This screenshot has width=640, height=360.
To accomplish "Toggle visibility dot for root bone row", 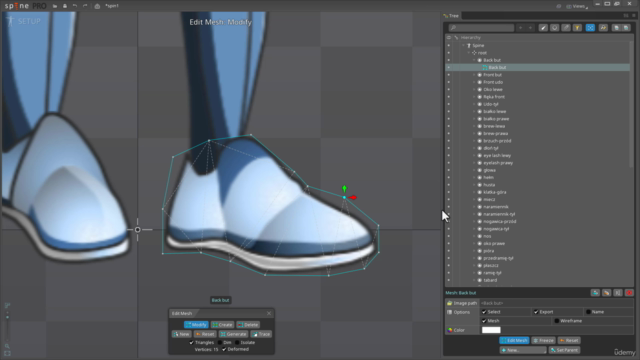I will point(449,53).
